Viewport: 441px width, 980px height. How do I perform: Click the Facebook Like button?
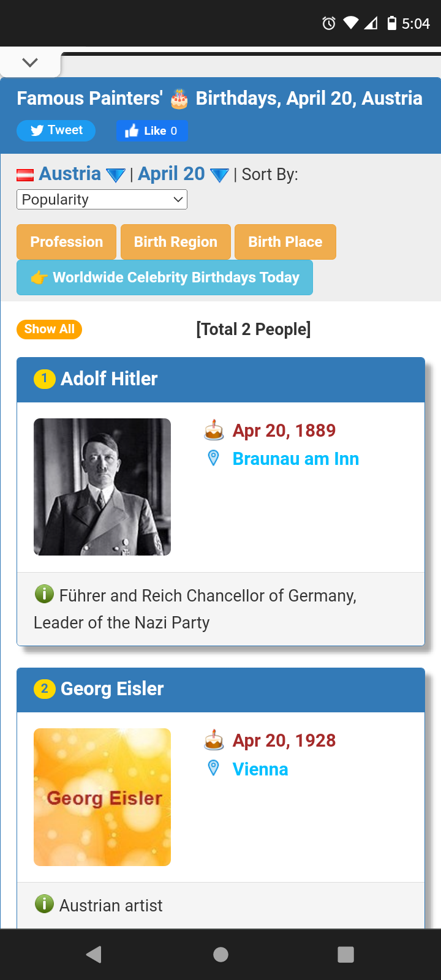(152, 130)
